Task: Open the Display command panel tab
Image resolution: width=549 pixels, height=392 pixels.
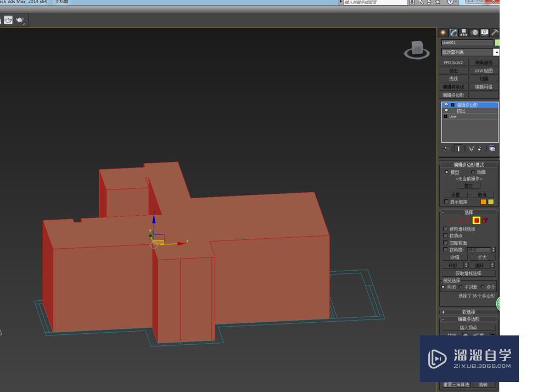Action: point(485,32)
